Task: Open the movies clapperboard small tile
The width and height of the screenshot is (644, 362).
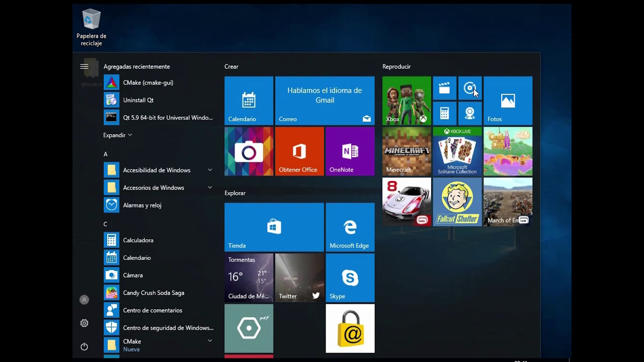Action: pos(444,88)
